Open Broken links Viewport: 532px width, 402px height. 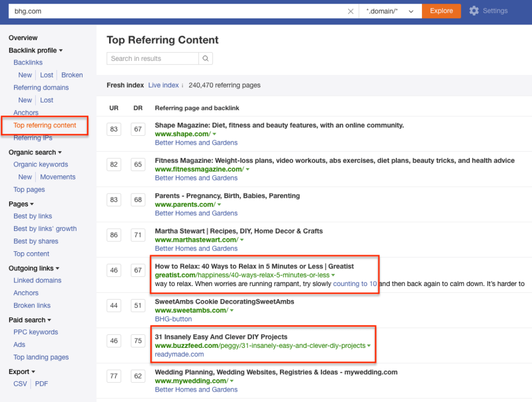tap(32, 306)
